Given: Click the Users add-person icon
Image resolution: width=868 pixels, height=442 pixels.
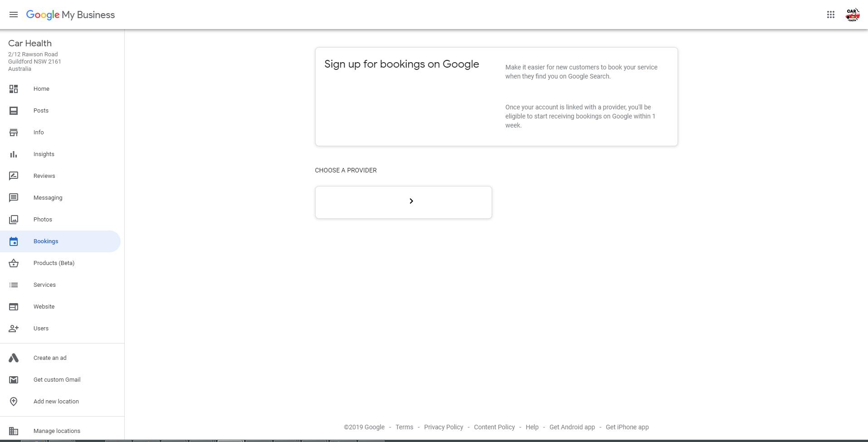Looking at the screenshot, I should (x=14, y=329).
